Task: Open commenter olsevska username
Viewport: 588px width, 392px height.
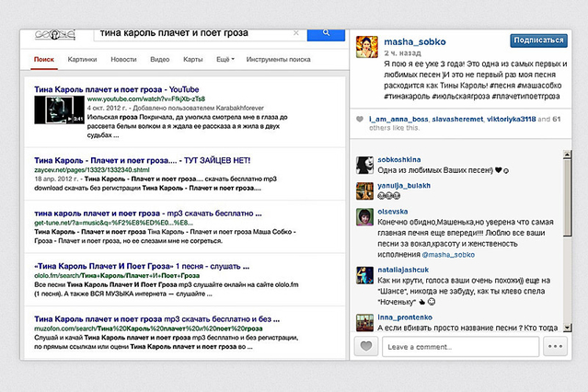Action: (393, 212)
